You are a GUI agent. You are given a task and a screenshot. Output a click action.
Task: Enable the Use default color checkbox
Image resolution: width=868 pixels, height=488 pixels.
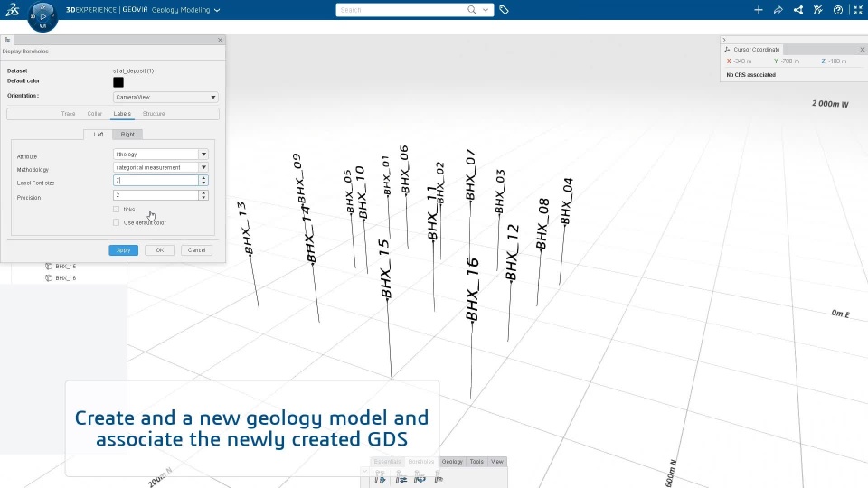click(x=117, y=222)
